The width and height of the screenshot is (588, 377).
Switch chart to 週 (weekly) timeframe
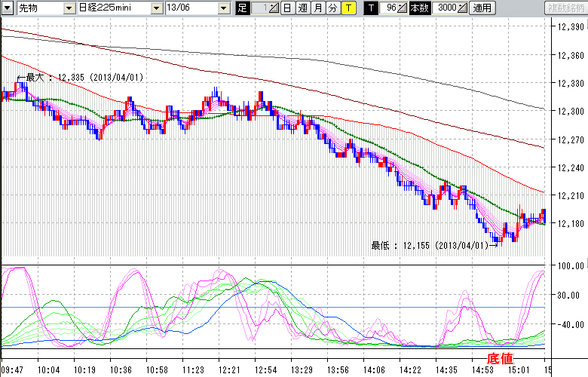click(302, 8)
